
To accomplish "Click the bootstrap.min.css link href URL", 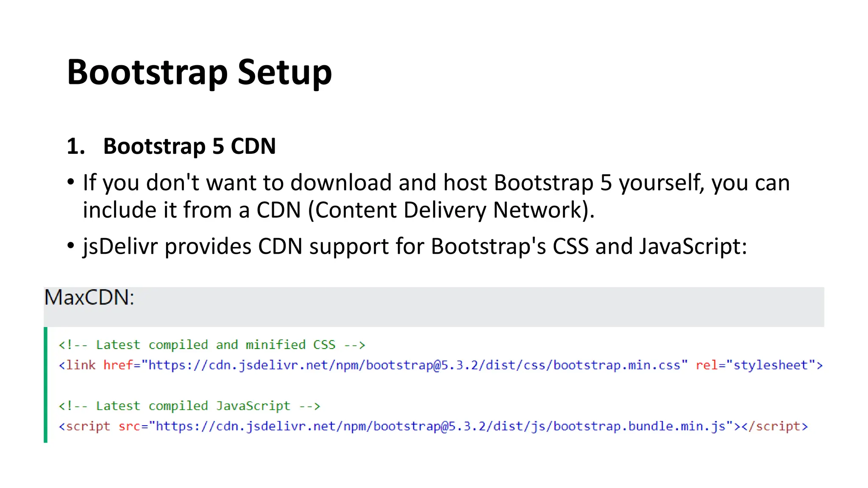I will [x=415, y=365].
